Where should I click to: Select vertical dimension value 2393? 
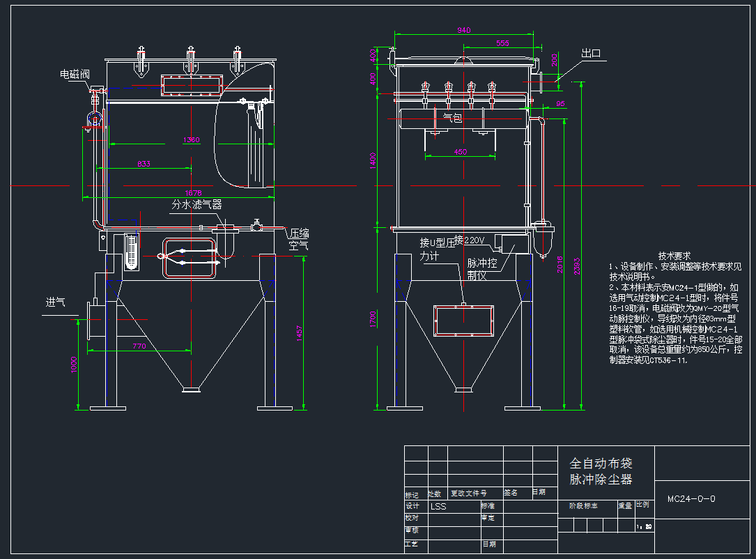(577, 266)
